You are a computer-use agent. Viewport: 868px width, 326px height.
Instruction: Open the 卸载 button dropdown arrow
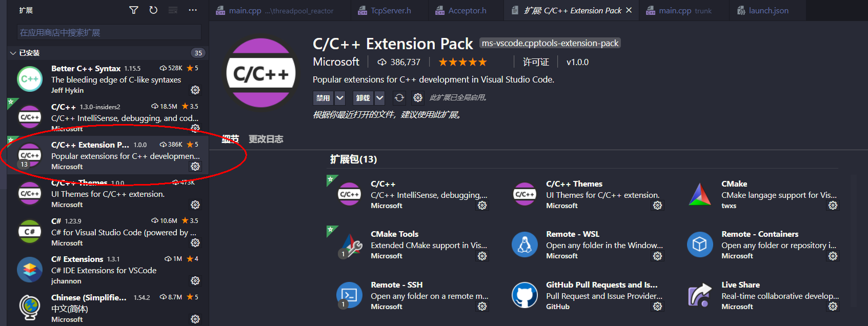(x=379, y=98)
